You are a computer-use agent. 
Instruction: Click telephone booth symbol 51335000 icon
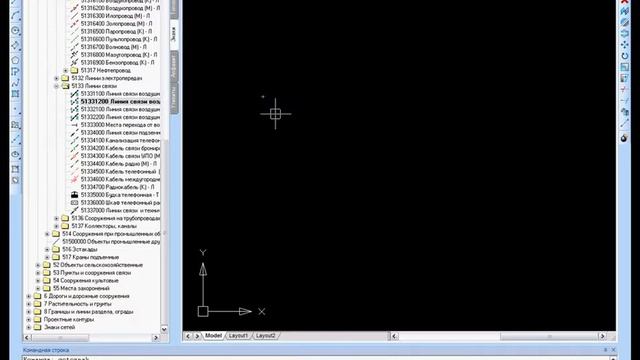point(74,195)
